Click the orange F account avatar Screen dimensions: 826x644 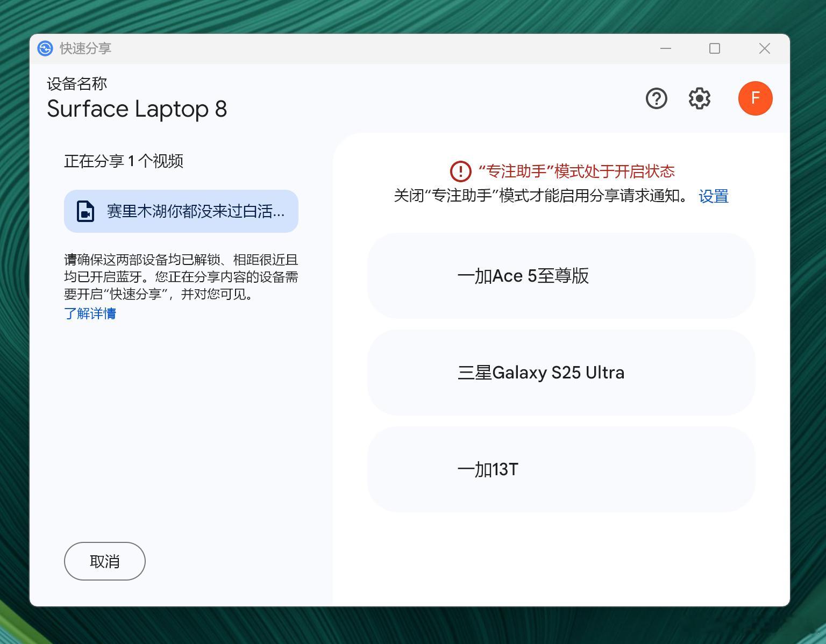pyautogui.click(x=755, y=98)
